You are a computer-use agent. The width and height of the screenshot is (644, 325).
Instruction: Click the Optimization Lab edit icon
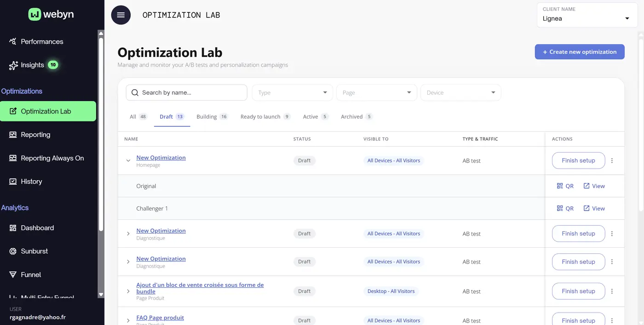[13, 111]
